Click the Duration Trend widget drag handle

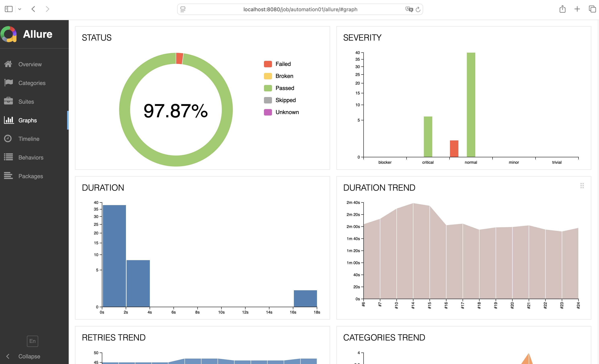(582, 186)
